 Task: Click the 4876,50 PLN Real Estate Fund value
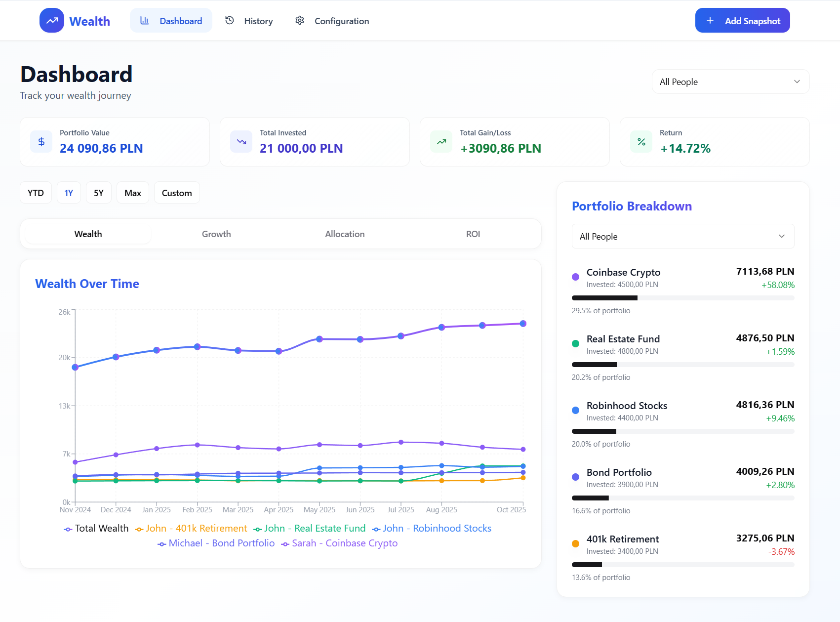[x=765, y=338]
